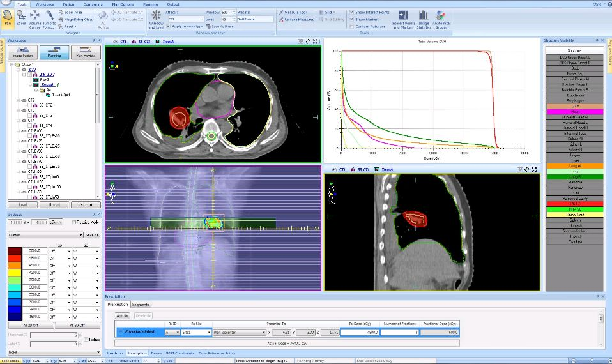The image size is (612, 364).
Task: Enable Contour Autosave checkbox
Action: 352,26
